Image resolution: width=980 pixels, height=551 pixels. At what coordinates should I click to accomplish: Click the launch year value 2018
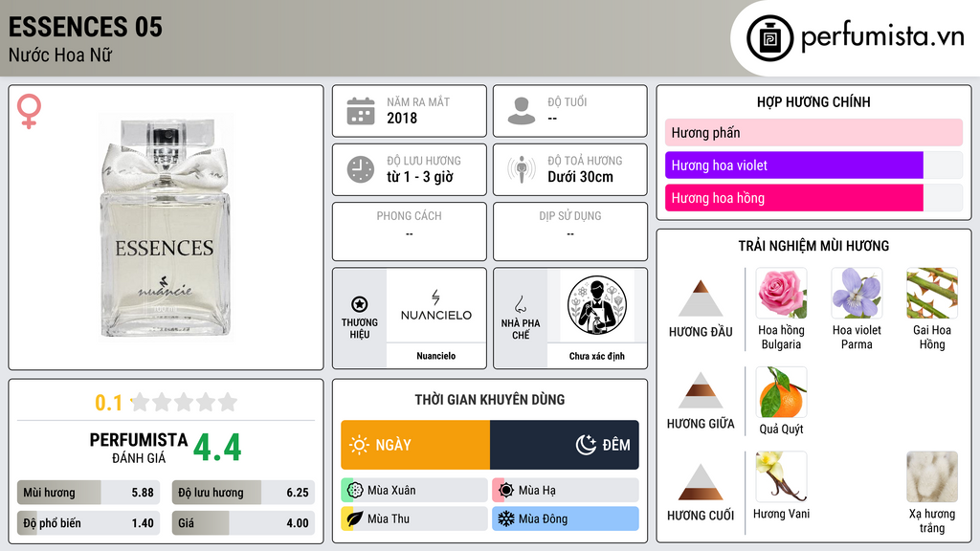point(402,118)
